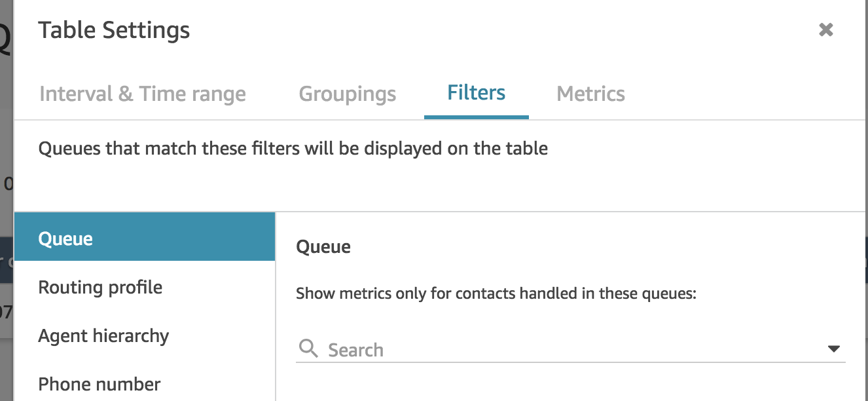Image resolution: width=868 pixels, height=401 pixels.
Task: Click the queue Search input field
Action: point(571,349)
